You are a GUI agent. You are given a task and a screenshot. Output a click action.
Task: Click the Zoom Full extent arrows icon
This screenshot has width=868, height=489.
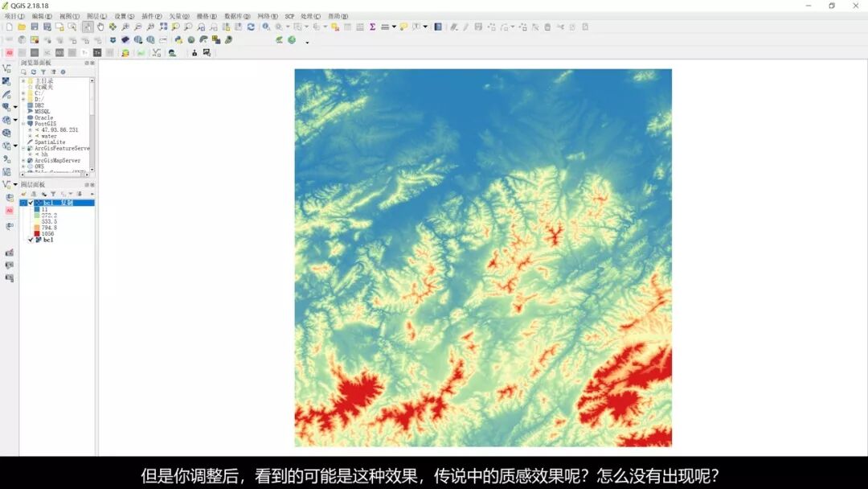tap(163, 27)
